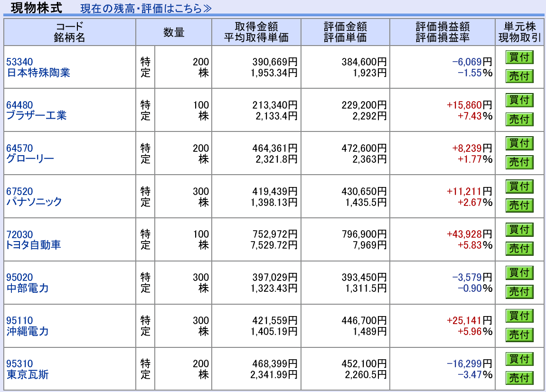This screenshot has width=546, height=392.
Task: Click 売付 button for 中部電力
Action: [x=519, y=292]
